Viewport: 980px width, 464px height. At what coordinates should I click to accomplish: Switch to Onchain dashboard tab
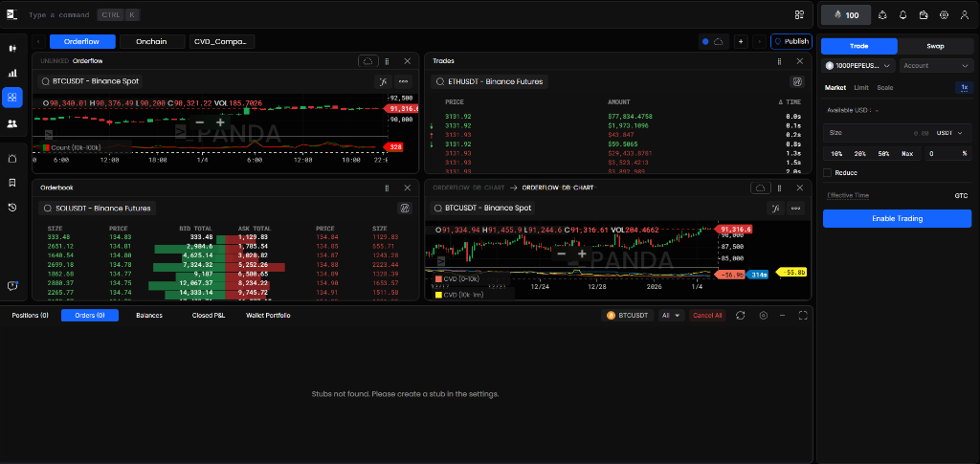point(151,42)
